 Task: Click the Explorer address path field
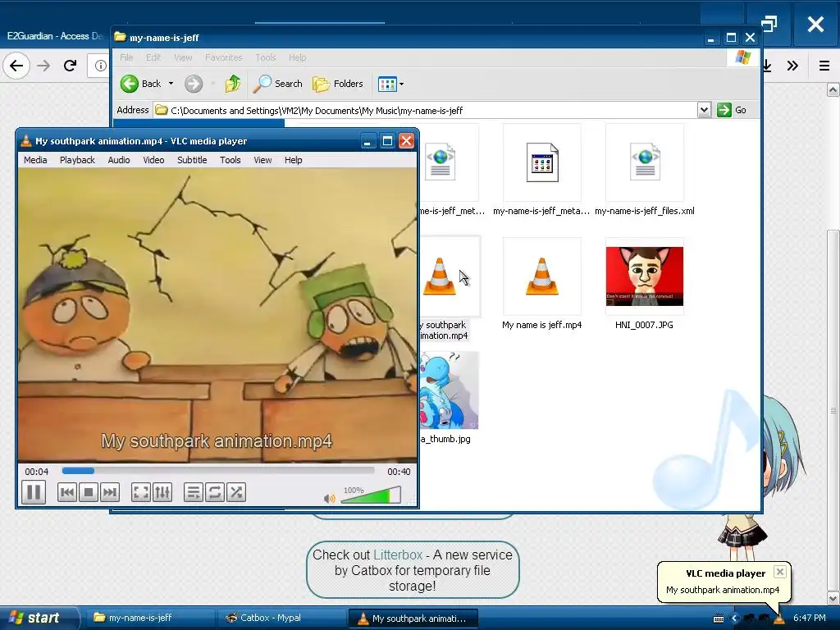pos(426,111)
